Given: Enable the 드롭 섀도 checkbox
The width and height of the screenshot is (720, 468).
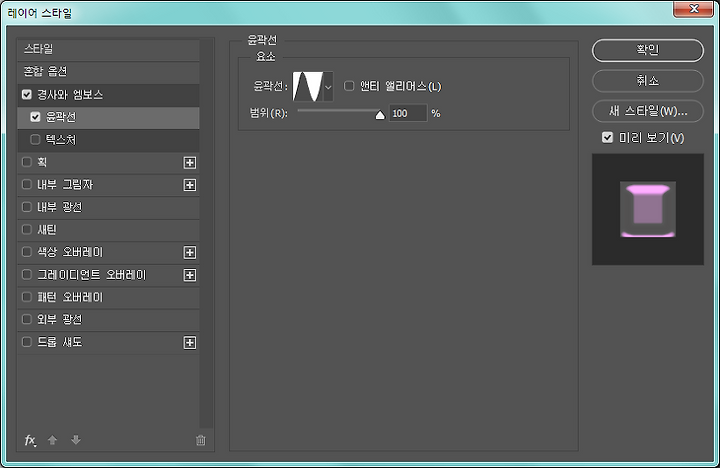Looking at the screenshot, I should (27, 342).
